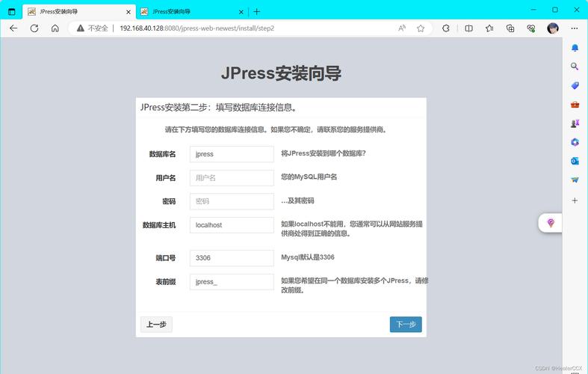Click the 数据库主机 label

(x=159, y=225)
